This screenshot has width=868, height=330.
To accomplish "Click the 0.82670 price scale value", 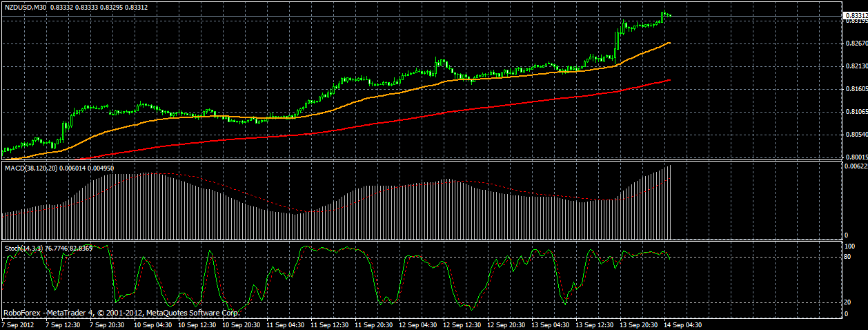I will (x=856, y=43).
